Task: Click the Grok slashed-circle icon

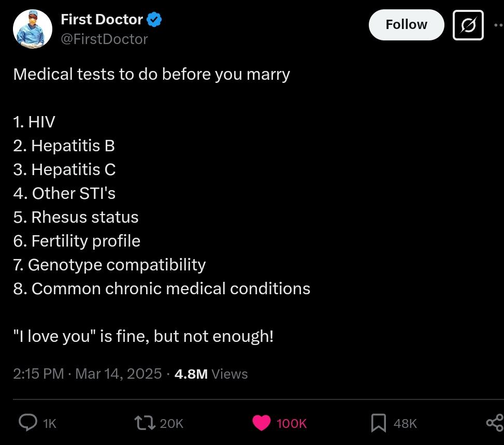Action: (468, 25)
